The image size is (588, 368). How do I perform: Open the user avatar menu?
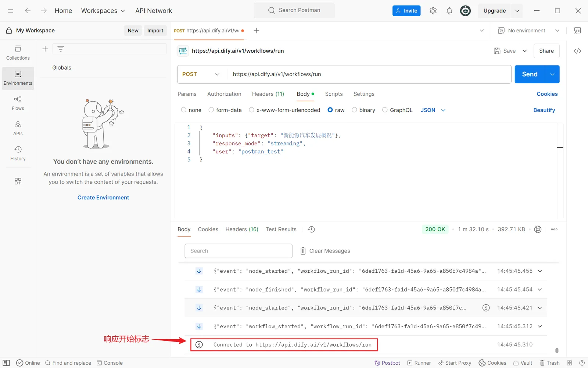(465, 11)
